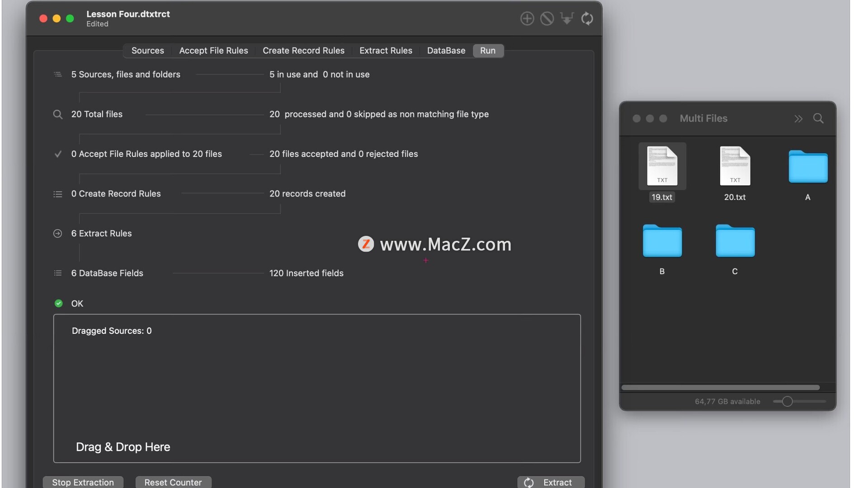Click the 'Dragged Sources: 0' text

(x=112, y=331)
